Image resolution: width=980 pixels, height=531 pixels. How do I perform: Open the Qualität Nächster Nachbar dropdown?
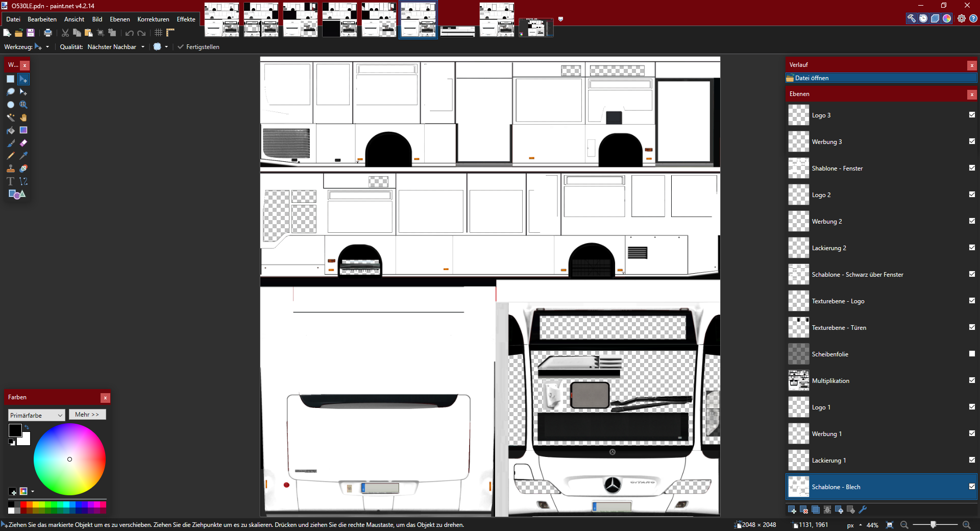[116, 47]
